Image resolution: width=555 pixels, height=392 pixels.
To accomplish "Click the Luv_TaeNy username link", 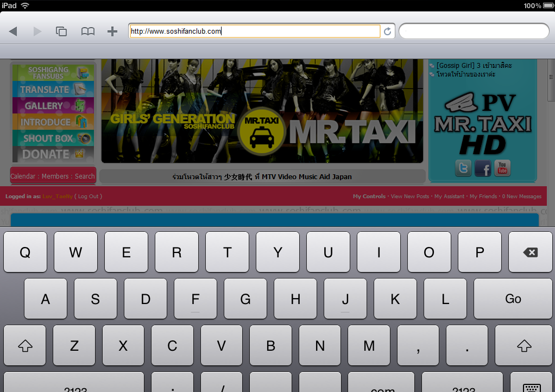I will [x=58, y=197].
